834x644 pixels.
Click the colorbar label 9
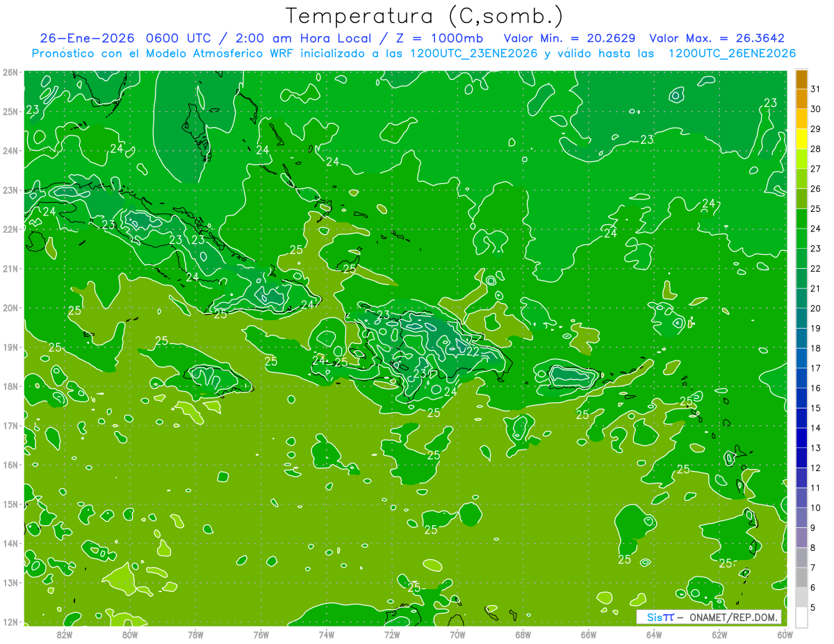813,527
